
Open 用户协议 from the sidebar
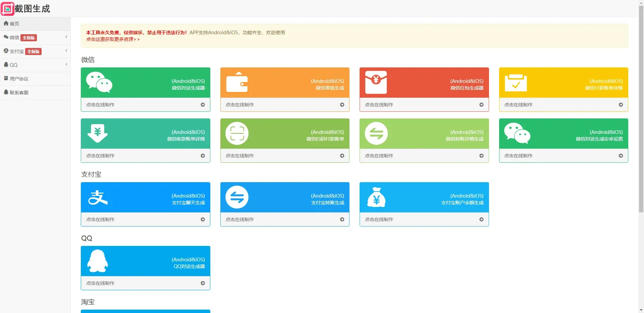coord(19,79)
